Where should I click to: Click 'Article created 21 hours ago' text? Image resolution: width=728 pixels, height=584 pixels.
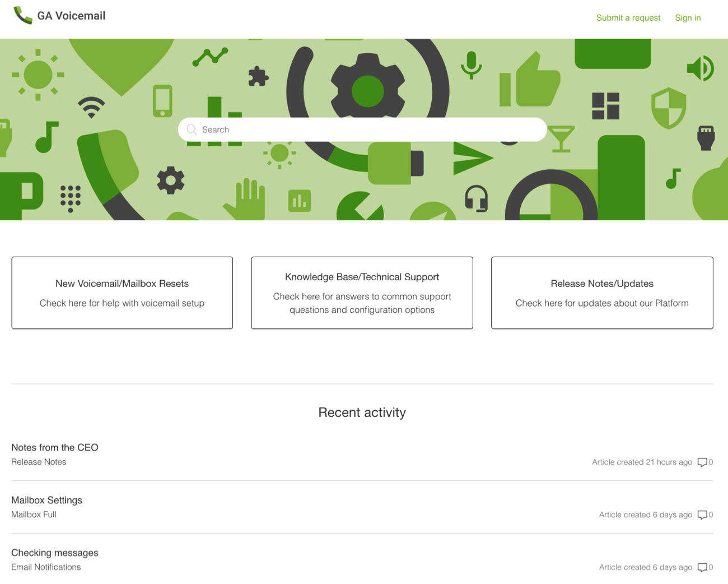[x=642, y=462]
